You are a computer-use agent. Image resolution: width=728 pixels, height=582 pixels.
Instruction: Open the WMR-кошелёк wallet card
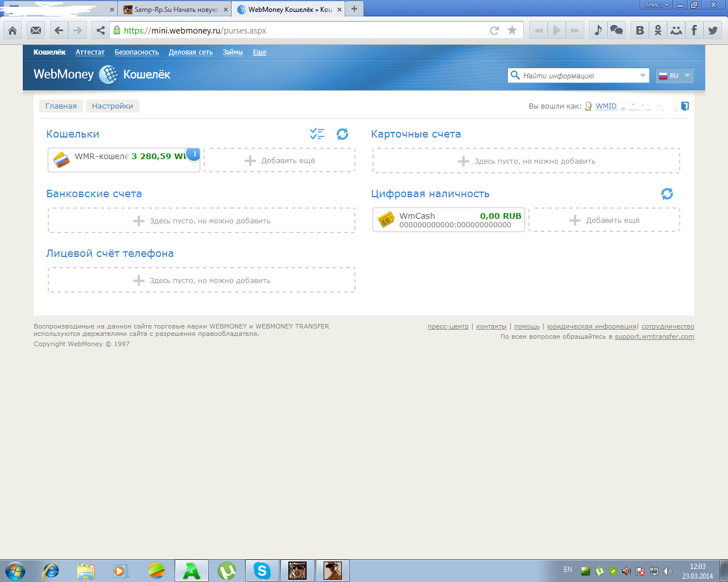tap(124, 160)
